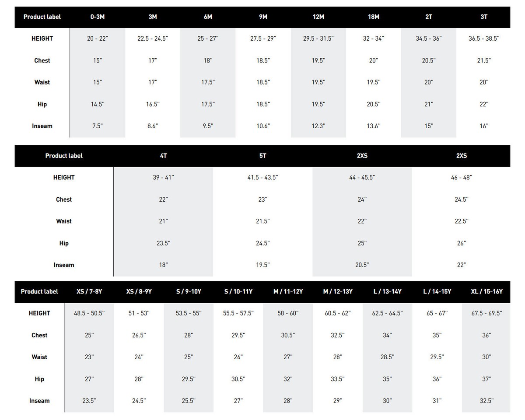Select the XS / 7-8Y column header

(89, 292)
